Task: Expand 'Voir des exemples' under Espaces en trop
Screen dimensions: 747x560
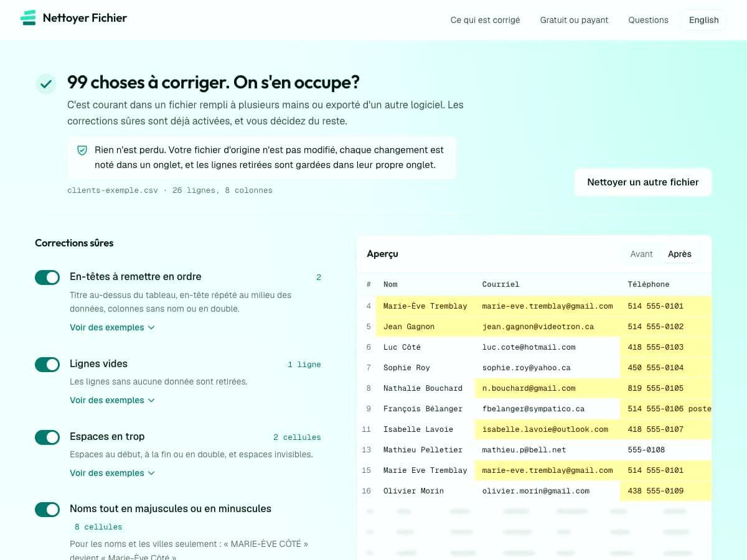Action: (x=112, y=473)
